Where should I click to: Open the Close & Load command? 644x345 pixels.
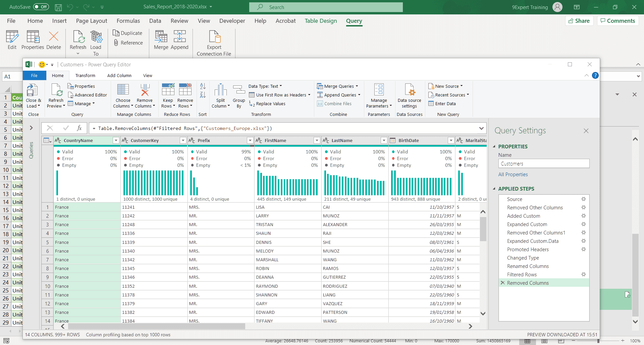[x=33, y=95]
